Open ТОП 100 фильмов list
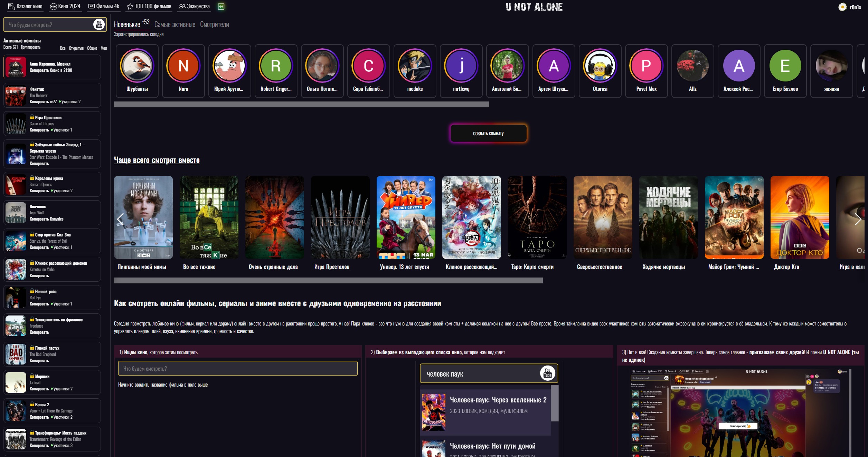Screen dimensions: 868x457 click(x=149, y=7)
